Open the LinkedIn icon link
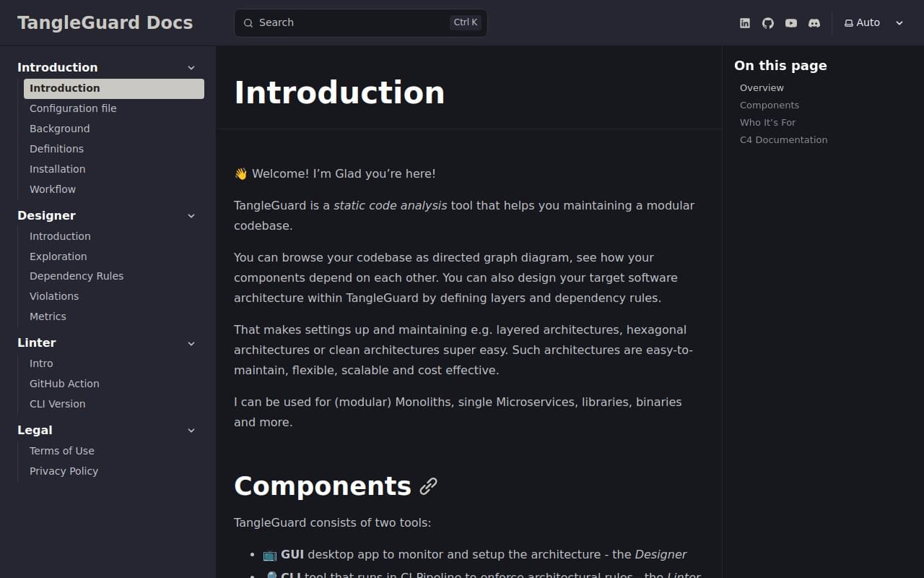The width and height of the screenshot is (924, 578). pyautogui.click(x=745, y=23)
